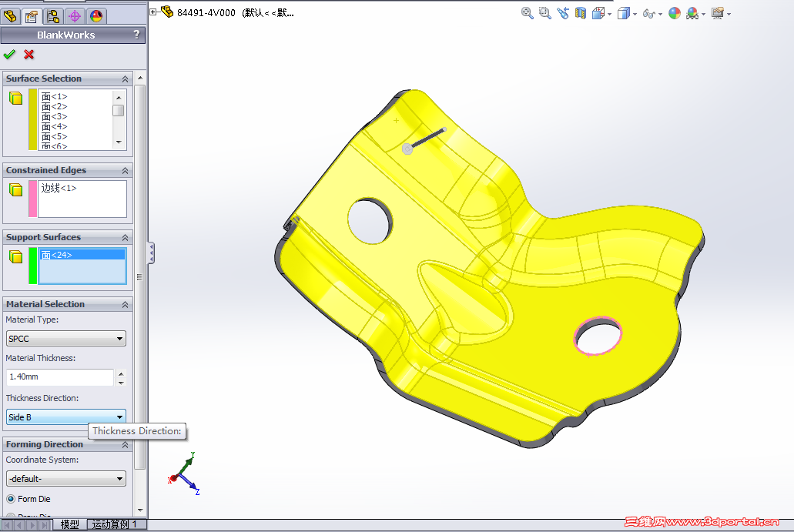The width and height of the screenshot is (794, 532).
Task: Select 边线<1> in Constrained Edges list
Action: [x=59, y=189]
